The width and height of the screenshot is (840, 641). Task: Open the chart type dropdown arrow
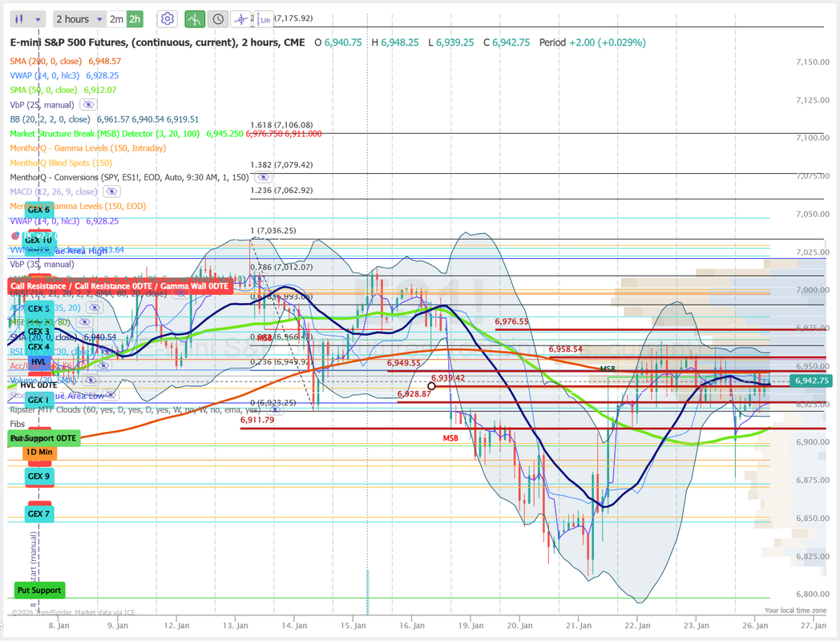click(39, 19)
